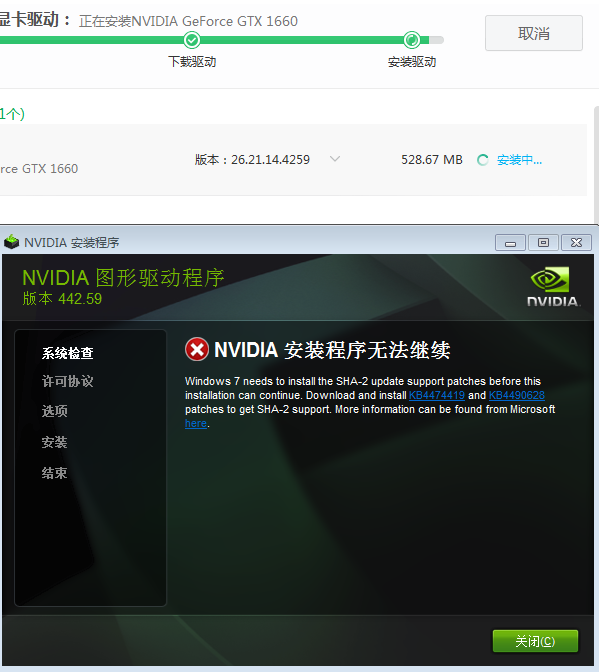Click the NVIDIA 图形驱动程序 title
The width and height of the screenshot is (599, 672).
(123, 278)
